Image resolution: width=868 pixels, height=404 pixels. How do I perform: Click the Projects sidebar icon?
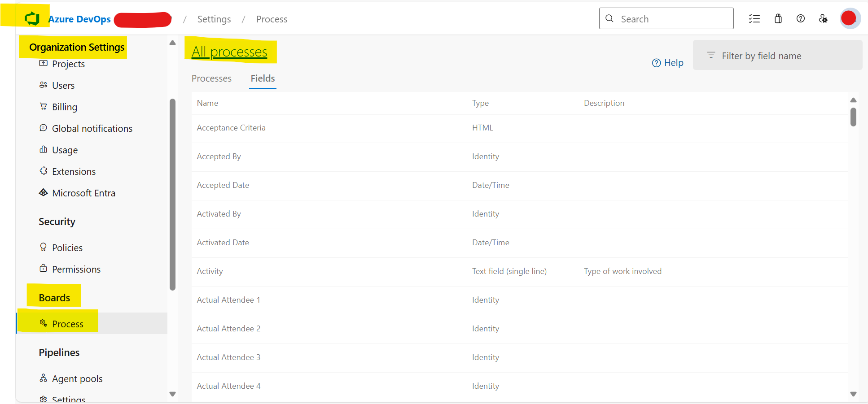[43, 63]
